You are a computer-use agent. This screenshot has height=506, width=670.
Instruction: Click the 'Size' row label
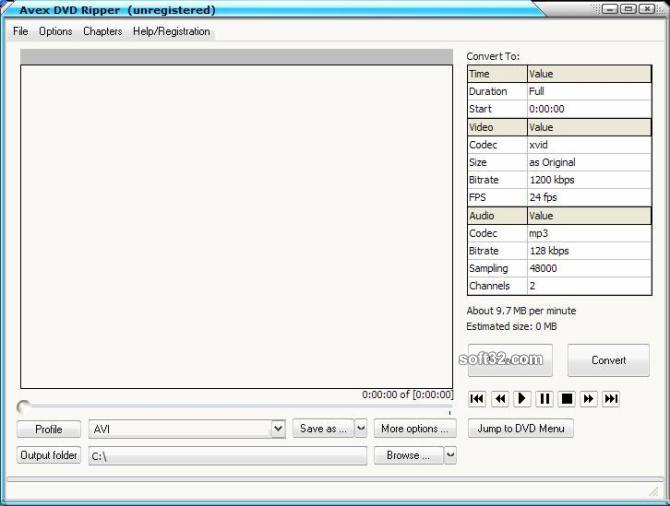point(497,162)
